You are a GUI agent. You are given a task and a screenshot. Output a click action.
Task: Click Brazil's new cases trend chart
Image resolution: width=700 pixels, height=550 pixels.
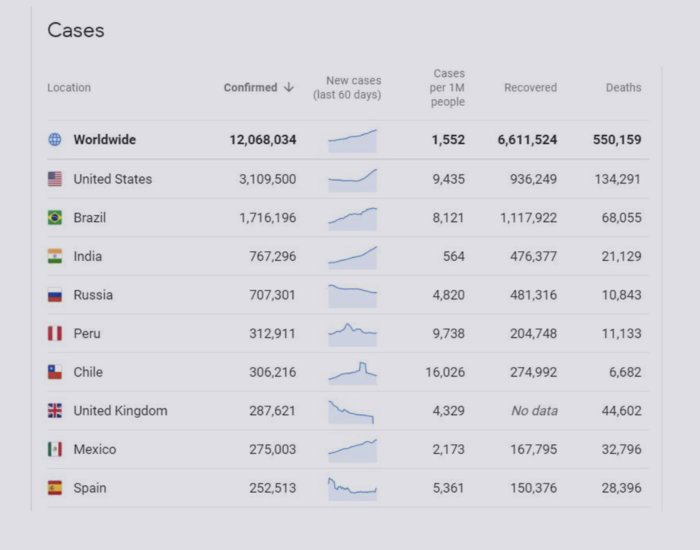click(352, 218)
